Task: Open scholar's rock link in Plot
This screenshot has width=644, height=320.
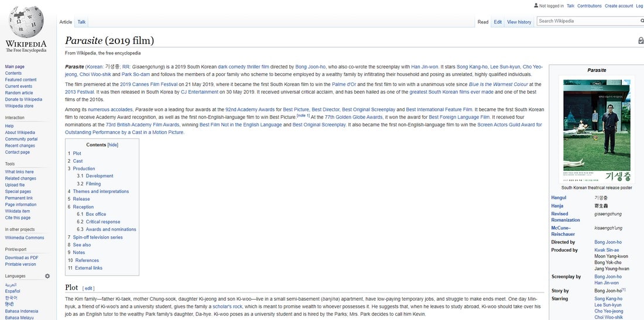Action: (228, 307)
